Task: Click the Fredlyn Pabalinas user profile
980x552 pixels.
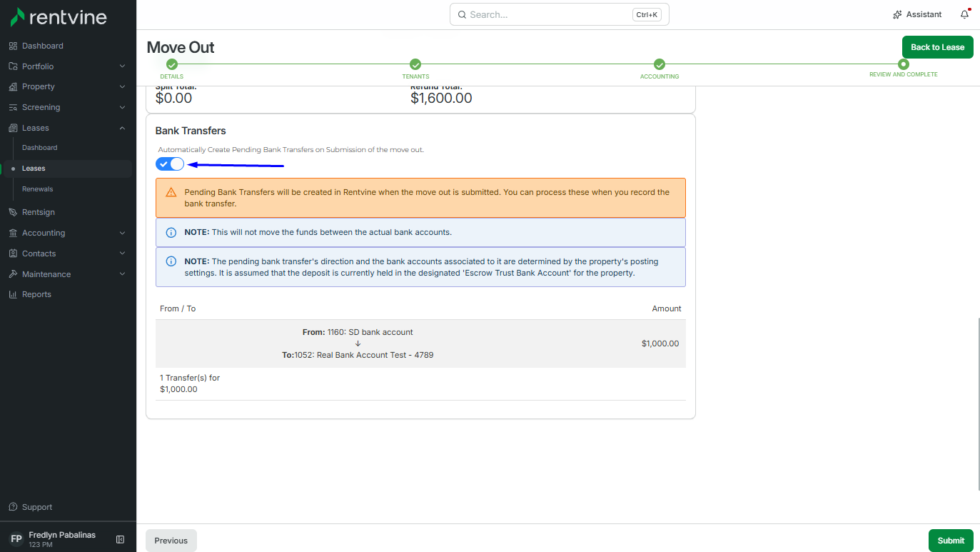Action: [x=61, y=539]
